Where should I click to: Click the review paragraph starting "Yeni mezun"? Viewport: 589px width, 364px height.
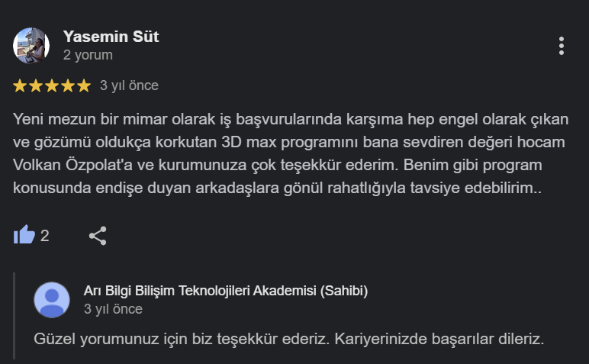(x=290, y=153)
